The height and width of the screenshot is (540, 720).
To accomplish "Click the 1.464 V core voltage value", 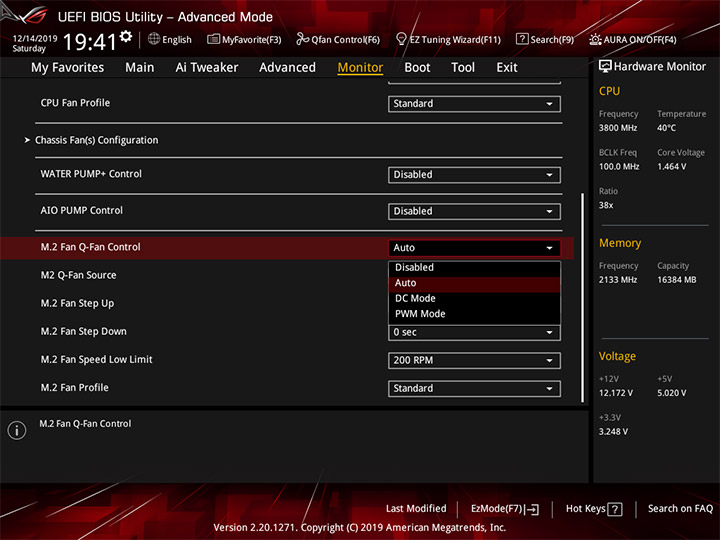I will 672,167.
